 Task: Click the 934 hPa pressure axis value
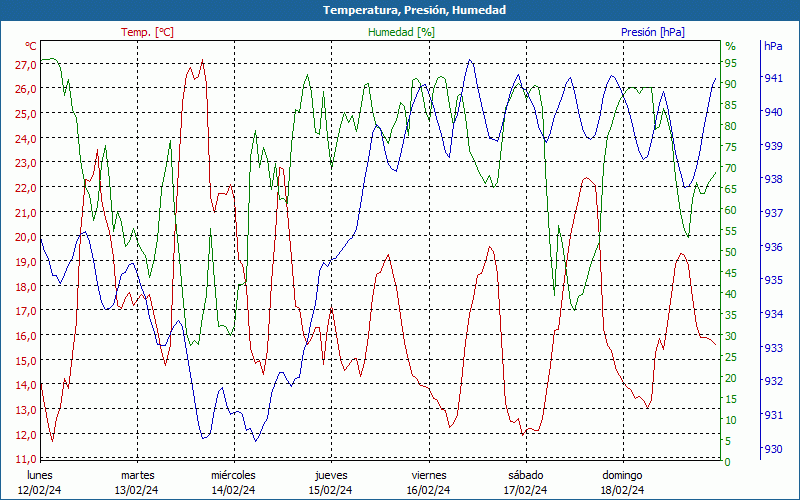(773, 314)
